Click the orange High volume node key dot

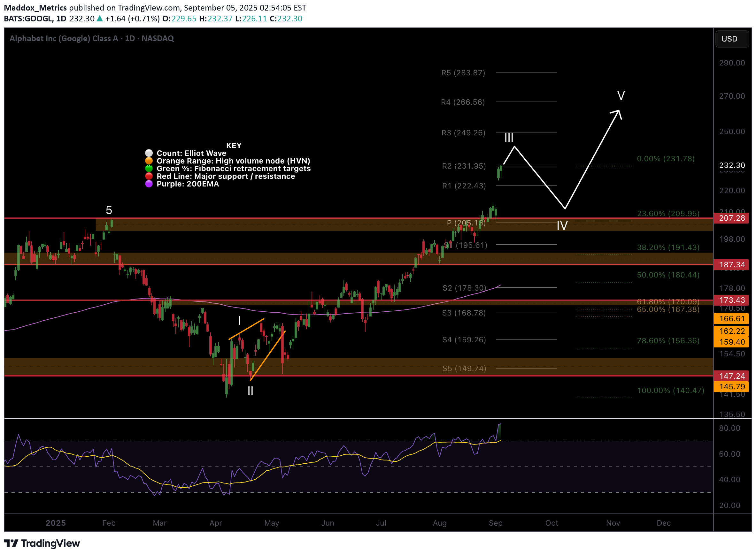[x=149, y=161]
